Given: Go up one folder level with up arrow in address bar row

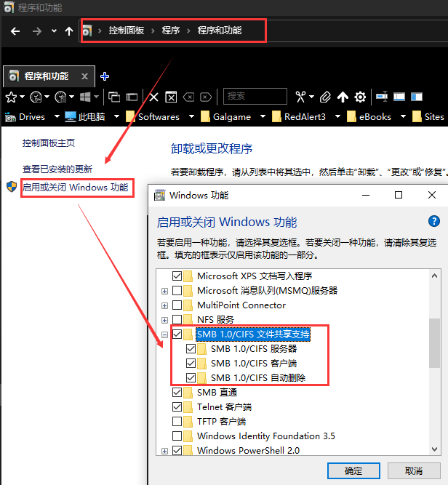Looking at the screenshot, I should coord(69,31).
